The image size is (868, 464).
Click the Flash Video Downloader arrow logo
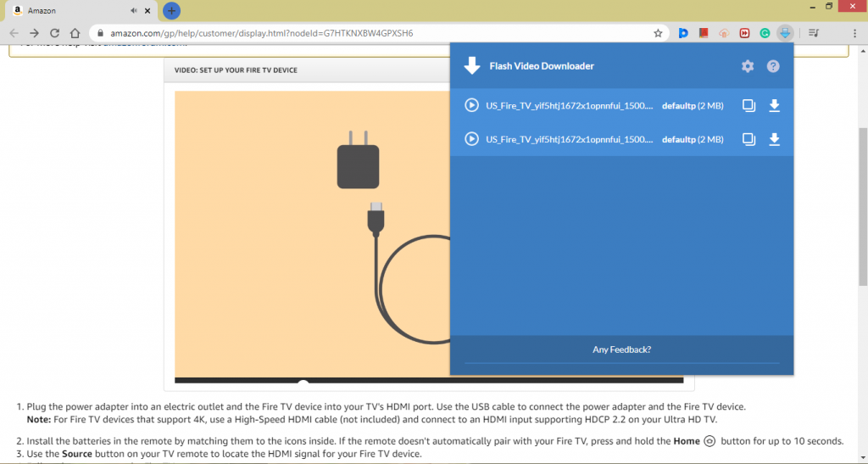[471, 65]
